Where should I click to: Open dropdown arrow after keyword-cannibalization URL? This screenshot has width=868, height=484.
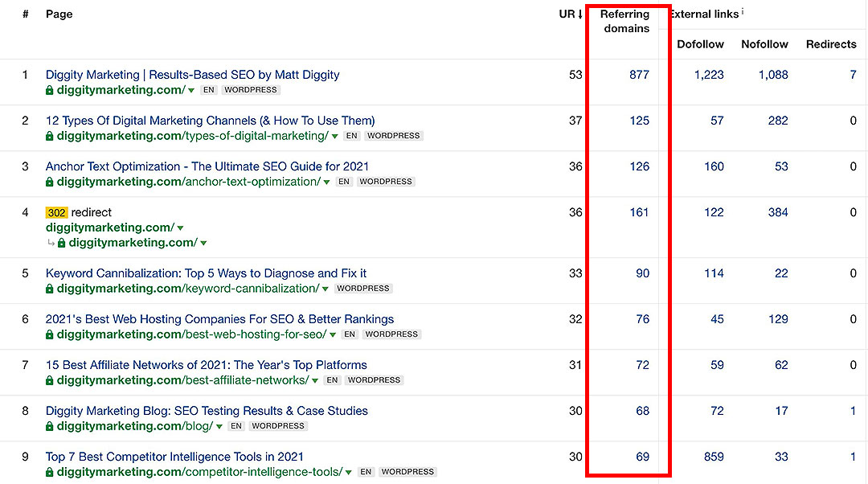325,289
